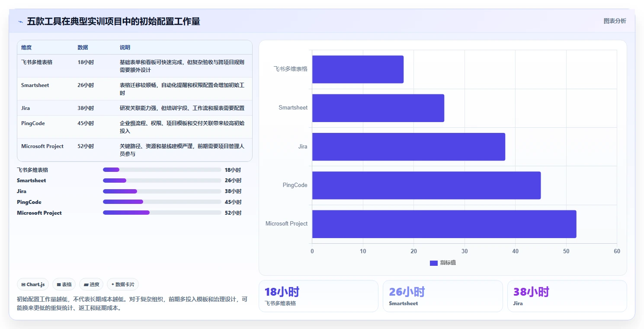The image size is (644, 329).
Task: Click the description starting 基础表单和看板
Action: tap(182, 66)
